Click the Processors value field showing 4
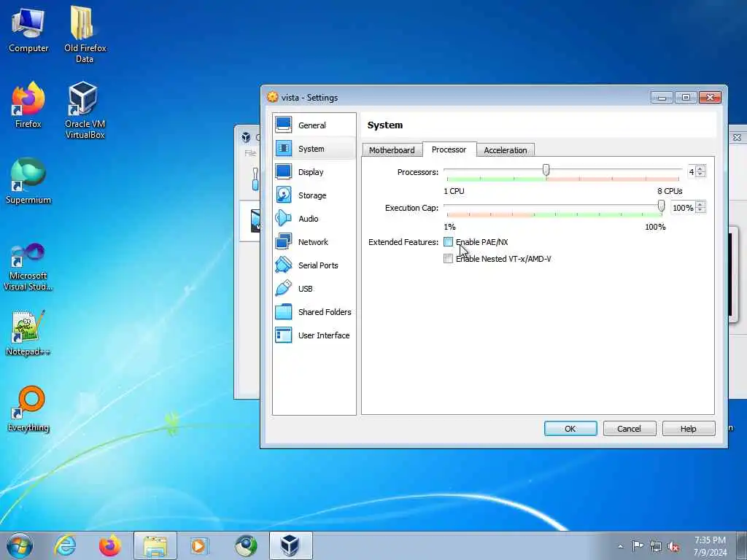The width and height of the screenshot is (747, 560). point(692,172)
